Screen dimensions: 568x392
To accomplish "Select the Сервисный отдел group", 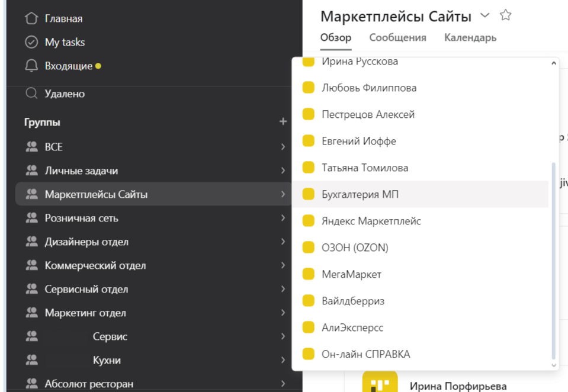I will tap(86, 289).
